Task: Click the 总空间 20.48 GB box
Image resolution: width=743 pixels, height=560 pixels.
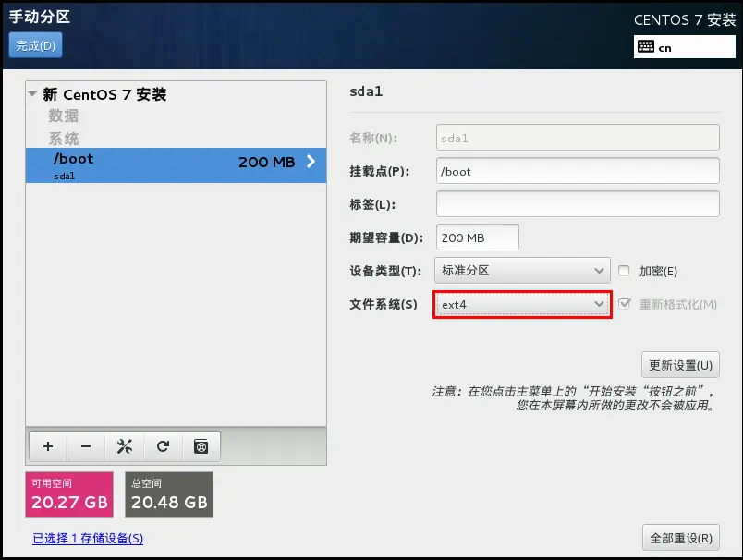Action: (169, 494)
